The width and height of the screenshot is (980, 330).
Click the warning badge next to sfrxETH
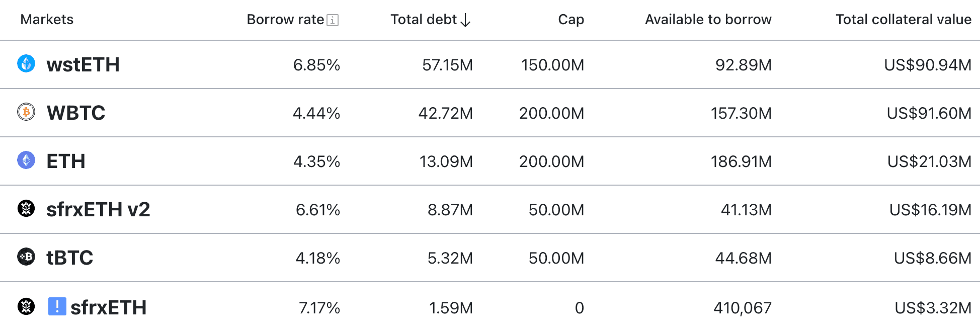(x=57, y=306)
